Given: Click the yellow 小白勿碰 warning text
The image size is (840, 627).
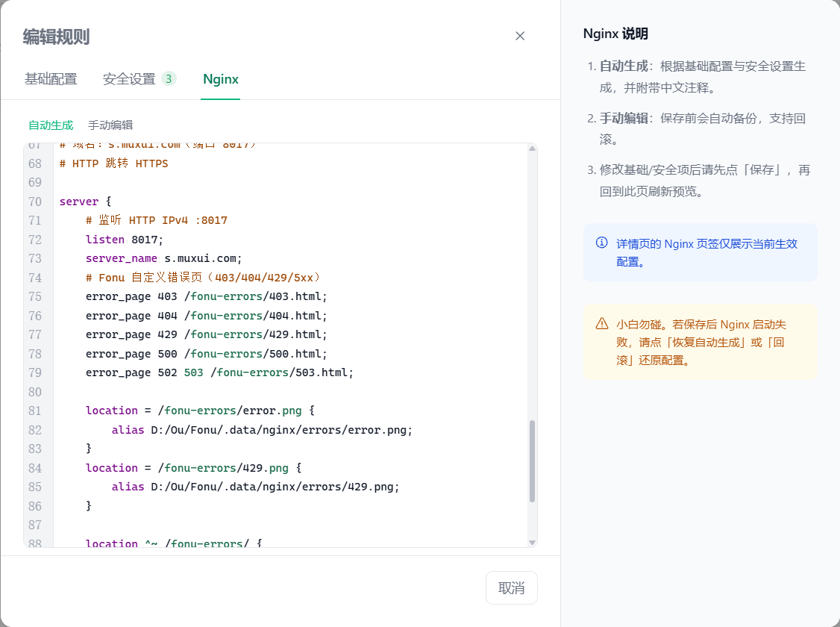Looking at the screenshot, I should tap(700, 342).
